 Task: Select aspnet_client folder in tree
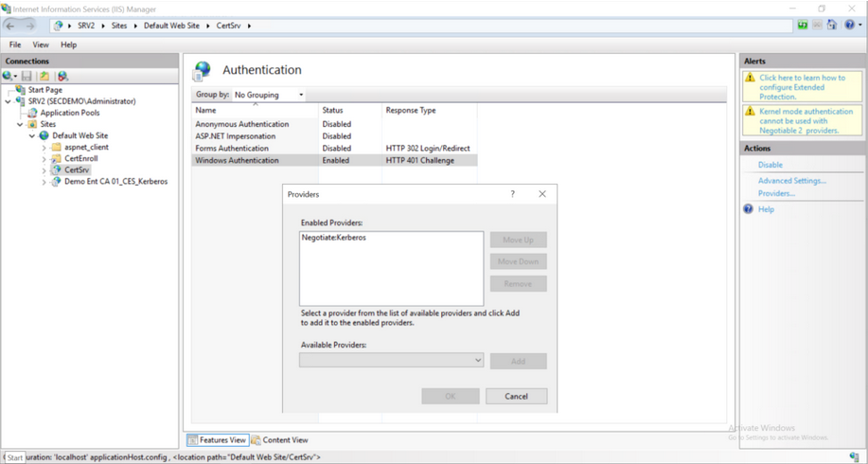pos(86,148)
